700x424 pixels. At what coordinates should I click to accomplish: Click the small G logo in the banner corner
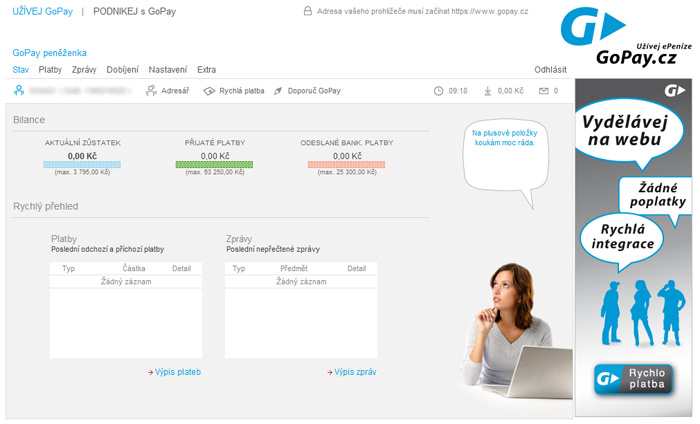[x=675, y=91]
